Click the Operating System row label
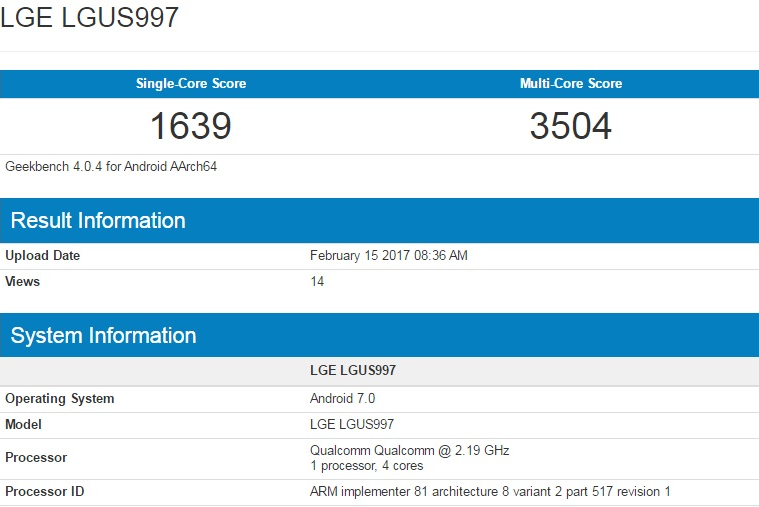This screenshot has width=759, height=507. click(60, 399)
